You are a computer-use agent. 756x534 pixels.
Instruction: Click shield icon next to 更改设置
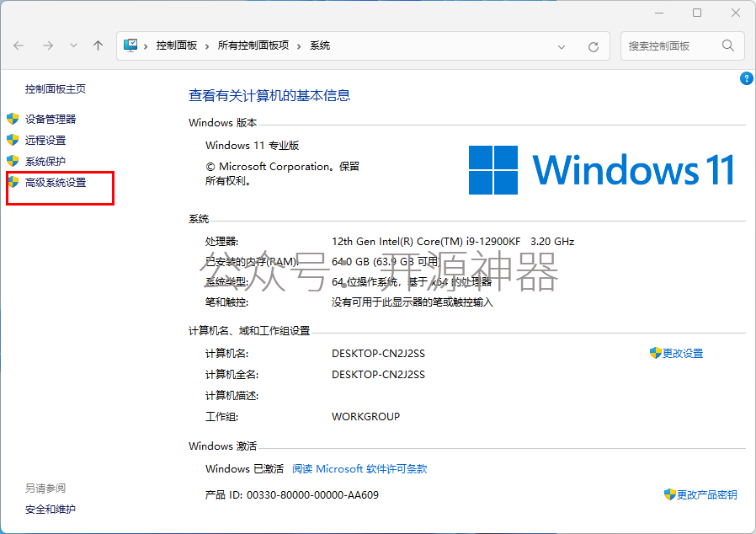click(x=656, y=353)
